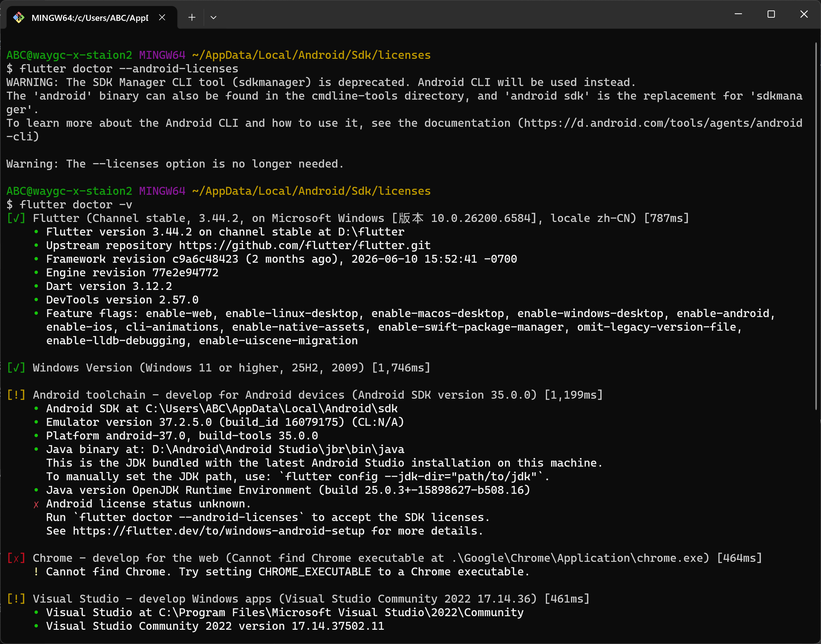This screenshot has width=821, height=644.
Task: Maximize the terminal window
Action: coord(771,14)
